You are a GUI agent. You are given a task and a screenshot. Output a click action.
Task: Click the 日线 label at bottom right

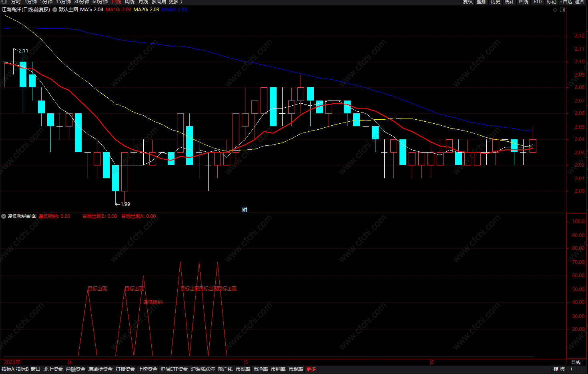[x=576, y=362]
